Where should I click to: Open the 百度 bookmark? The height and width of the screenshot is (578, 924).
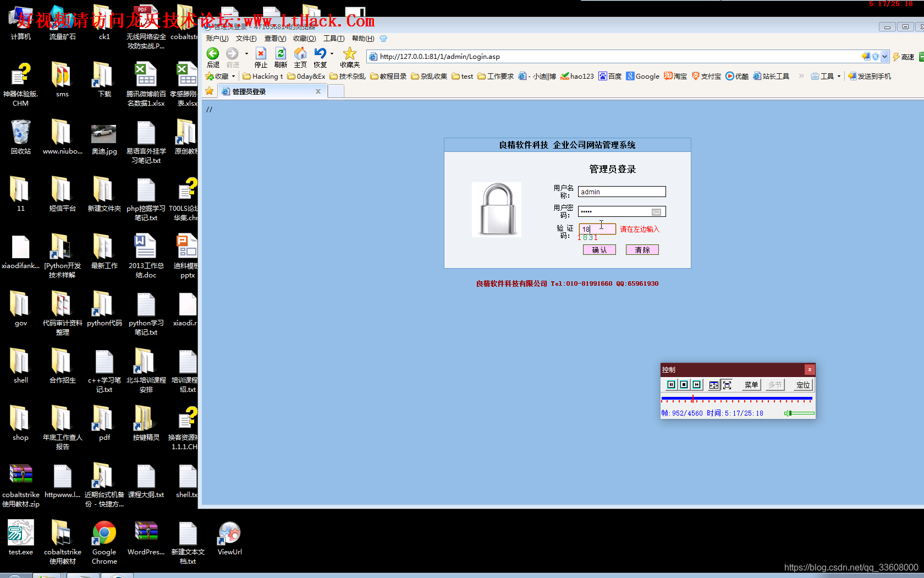click(610, 76)
